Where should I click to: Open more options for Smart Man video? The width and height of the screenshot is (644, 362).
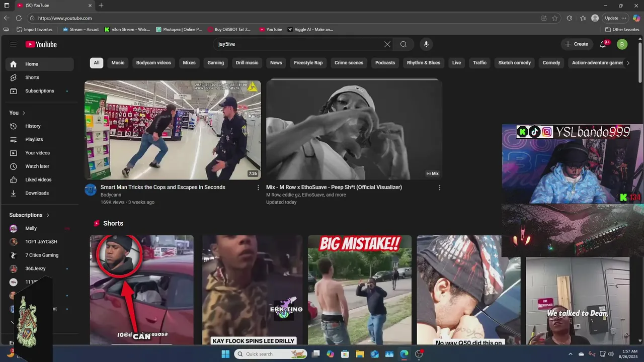pos(258,188)
